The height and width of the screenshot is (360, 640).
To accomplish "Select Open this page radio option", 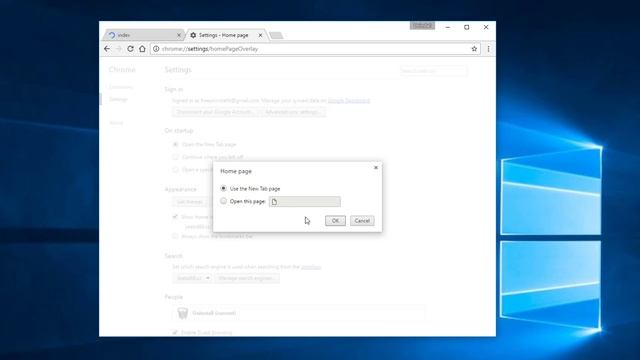I will coord(223,201).
